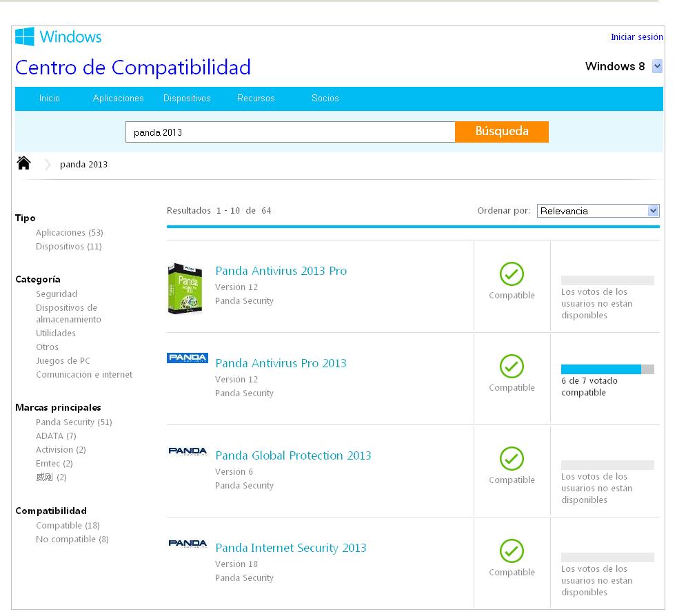677x616 pixels.
Task: Click the search field containing panda 2013
Action: tap(290, 132)
